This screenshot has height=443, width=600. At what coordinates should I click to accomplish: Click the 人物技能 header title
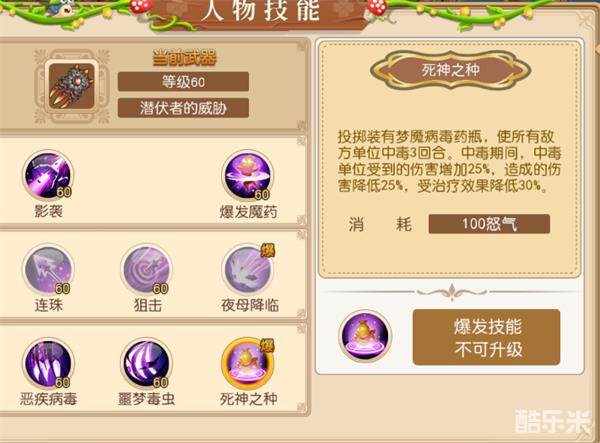[260, 10]
